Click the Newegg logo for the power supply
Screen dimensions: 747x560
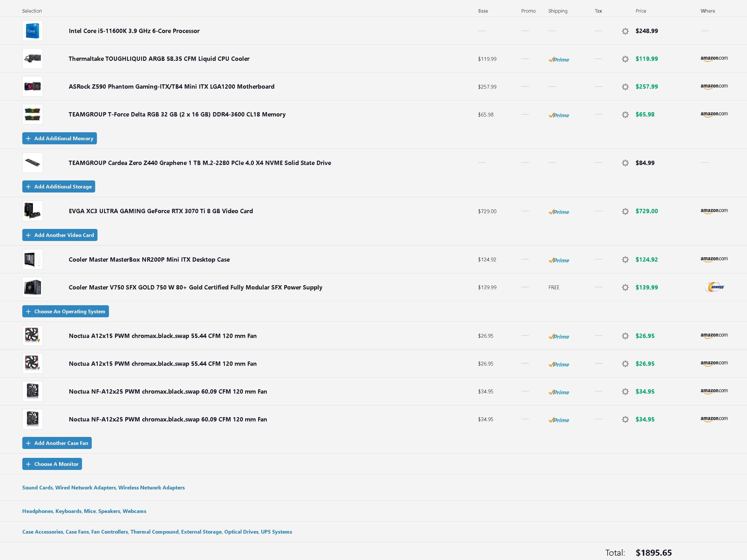coord(714,287)
